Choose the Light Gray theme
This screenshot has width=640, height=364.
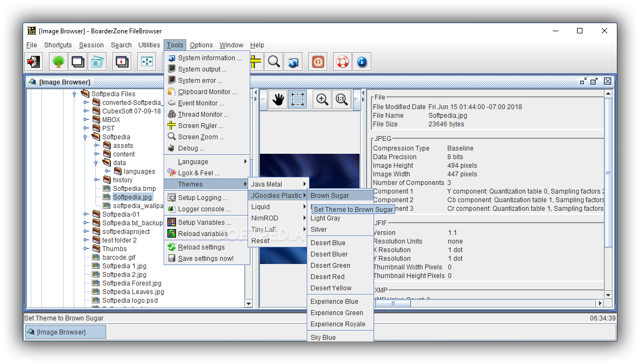pyautogui.click(x=340, y=218)
